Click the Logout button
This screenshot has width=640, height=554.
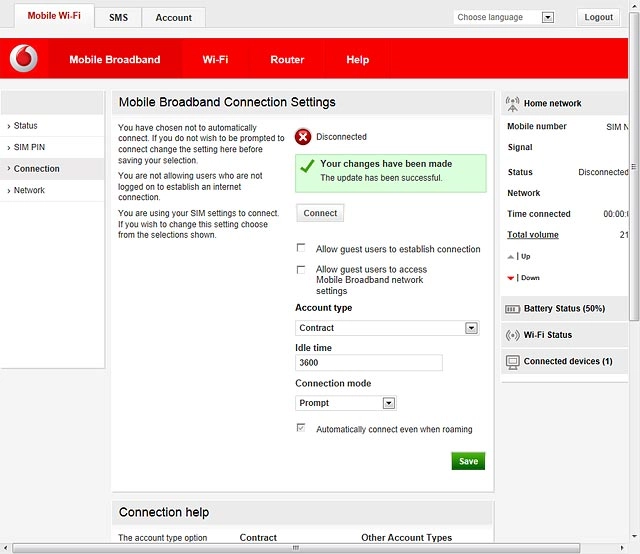[598, 17]
